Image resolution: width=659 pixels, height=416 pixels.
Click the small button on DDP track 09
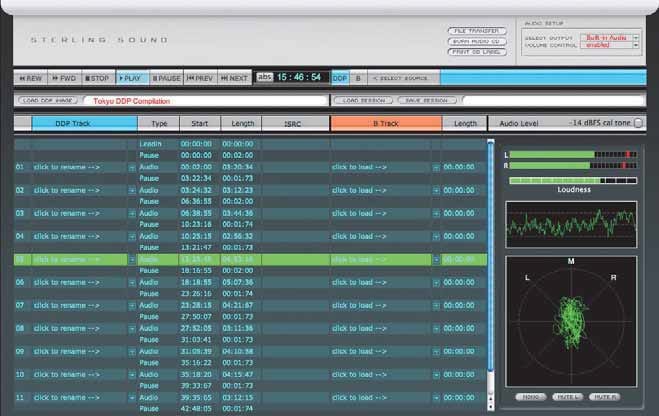point(132,352)
